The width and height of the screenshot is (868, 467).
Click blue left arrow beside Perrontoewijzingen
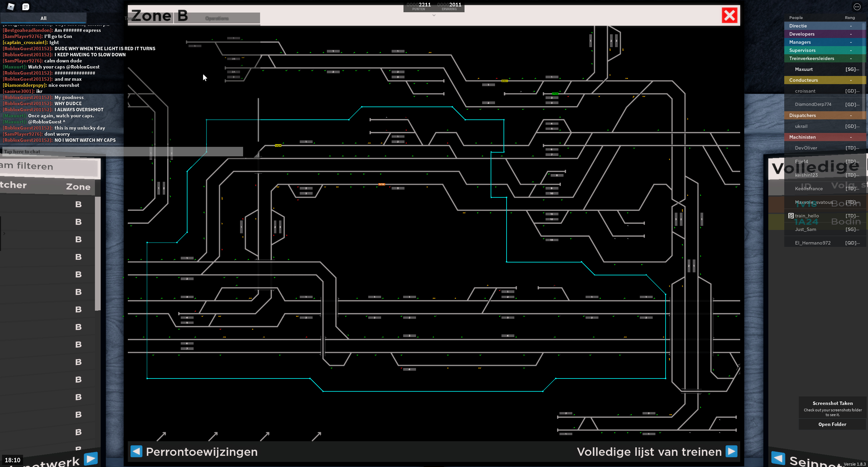tap(136, 451)
